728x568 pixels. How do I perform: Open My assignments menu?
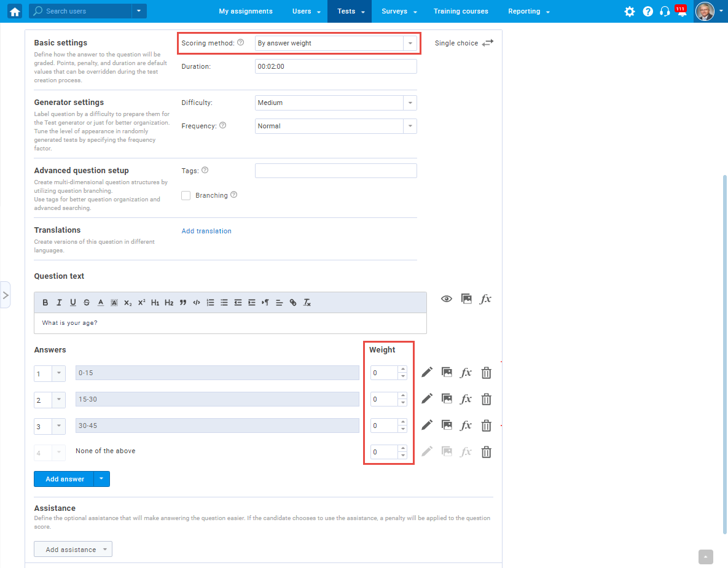point(246,11)
